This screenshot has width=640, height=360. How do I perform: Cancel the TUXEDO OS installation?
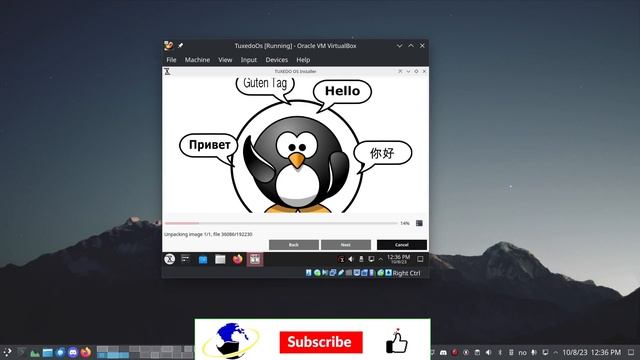(x=402, y=244)
